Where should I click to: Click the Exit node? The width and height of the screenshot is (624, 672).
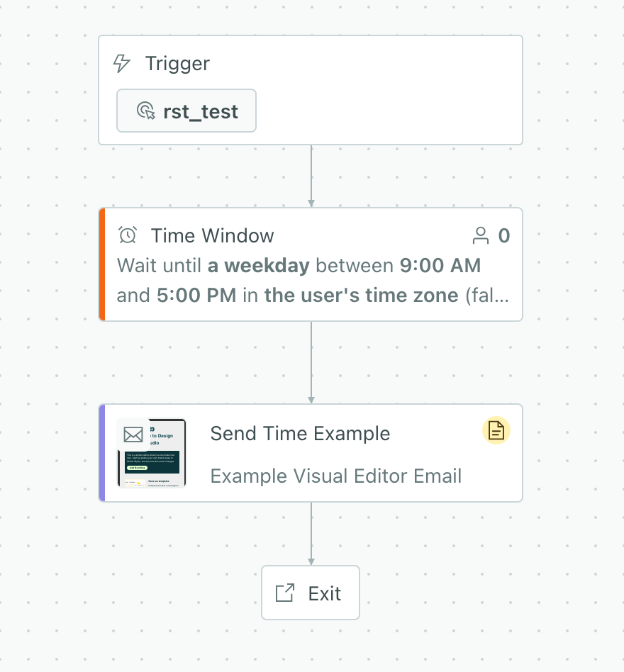(x=311, y=593)
